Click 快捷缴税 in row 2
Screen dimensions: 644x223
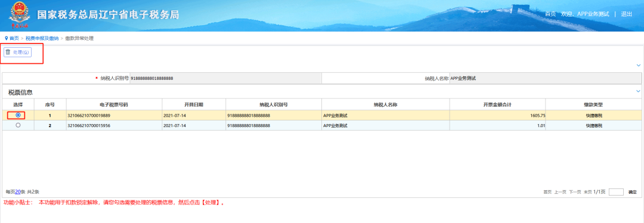point(594,126)
